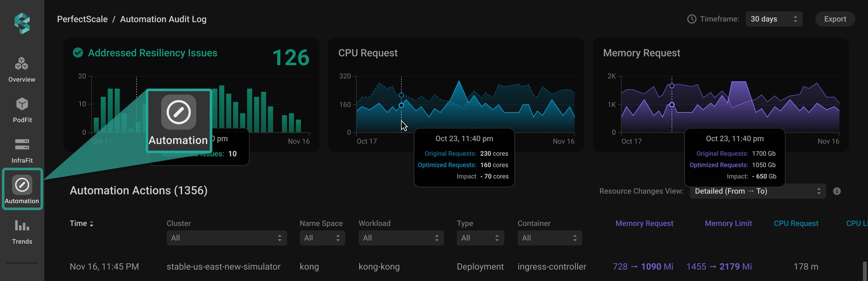Expand the Container filter dropdown
Viewport: 868px width, 281px height.
(x=549, y=238)
